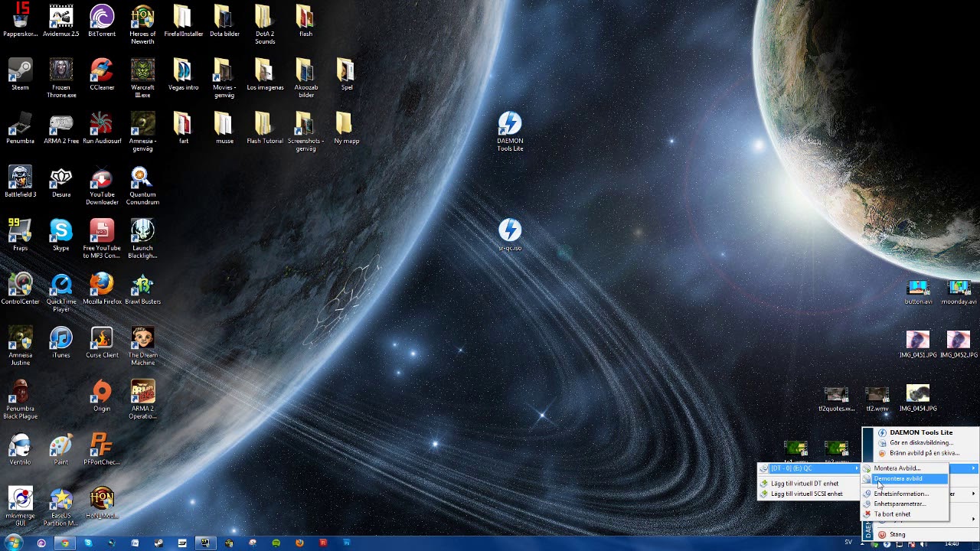
Task: Open the Steam desktop icon
Action: (20, 74)
